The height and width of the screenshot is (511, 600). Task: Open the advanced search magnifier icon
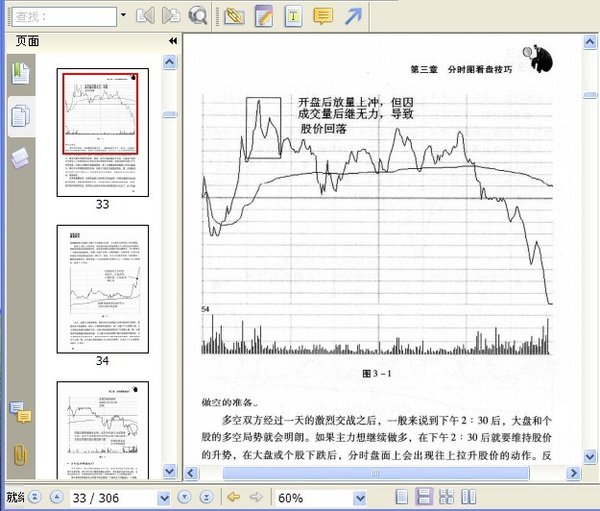click(x=197, y=16)
